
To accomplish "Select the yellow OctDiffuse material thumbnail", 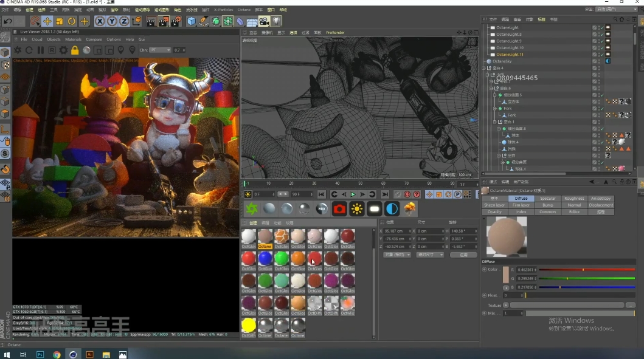I will coord(249,325).
